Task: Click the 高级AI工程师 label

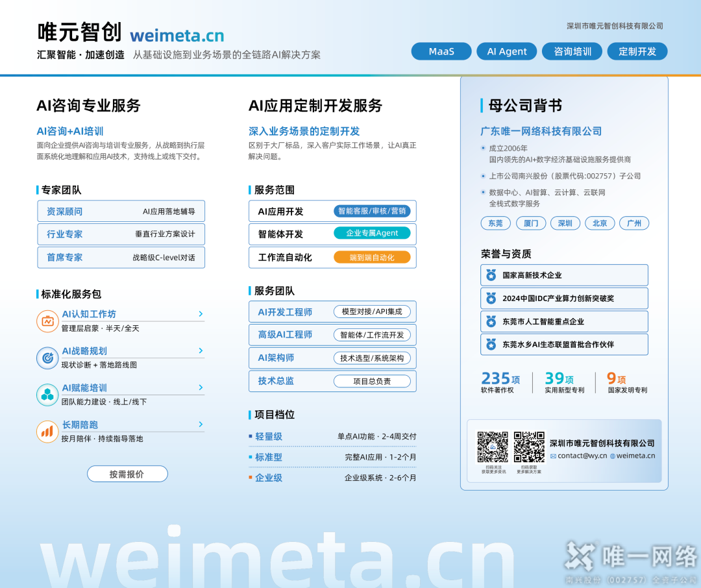Action: 285,334
